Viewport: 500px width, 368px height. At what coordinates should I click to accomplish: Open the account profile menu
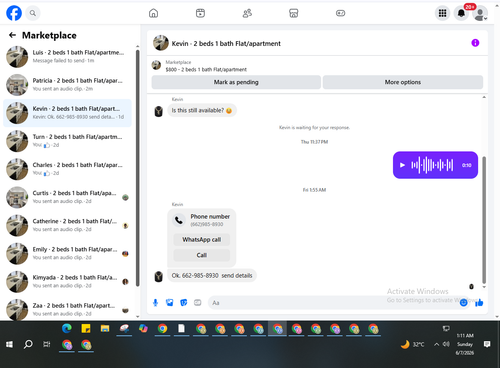pyautogui.click(x=480, y=13)
